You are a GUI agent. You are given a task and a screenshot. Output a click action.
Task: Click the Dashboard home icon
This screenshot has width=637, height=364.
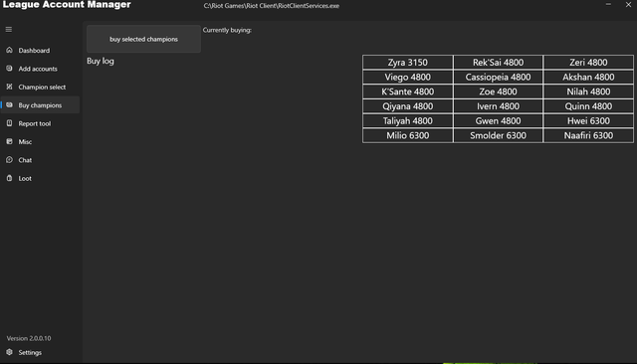point(9,50)
